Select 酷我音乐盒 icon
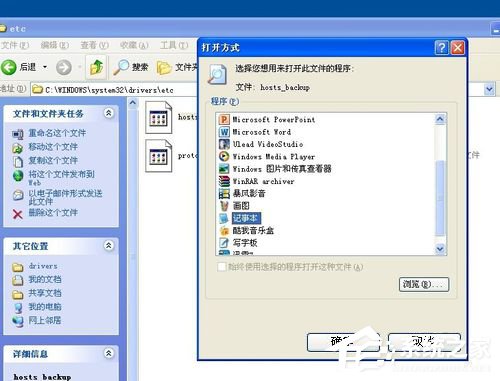Viewport: 500px width, 381px height. pos(224,230)
